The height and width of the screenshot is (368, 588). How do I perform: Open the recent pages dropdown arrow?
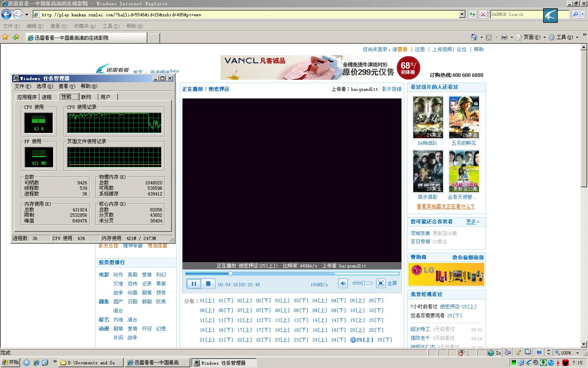(x=27, y=15)
